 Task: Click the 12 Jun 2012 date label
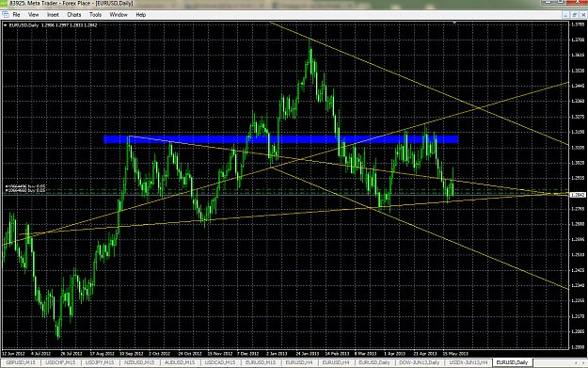[13, 353]
